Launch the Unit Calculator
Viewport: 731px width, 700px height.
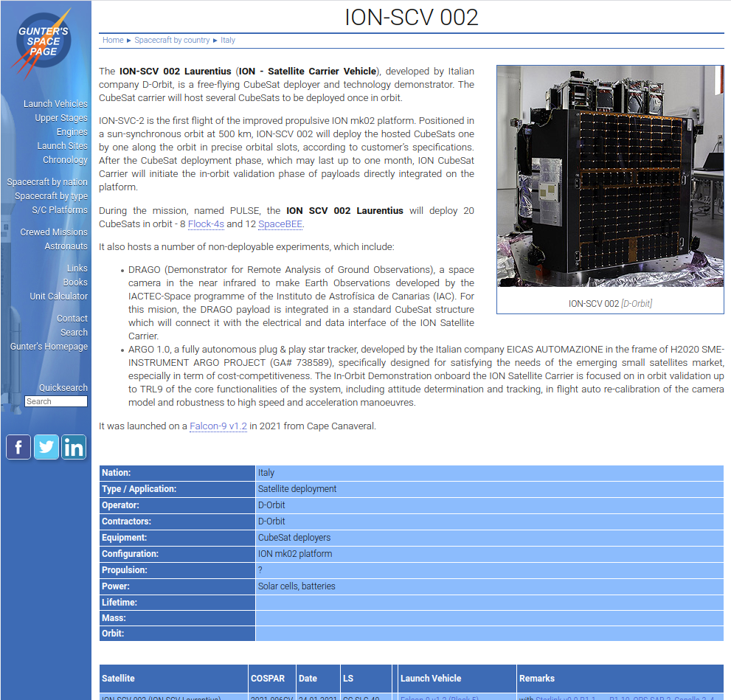point(59,296)
